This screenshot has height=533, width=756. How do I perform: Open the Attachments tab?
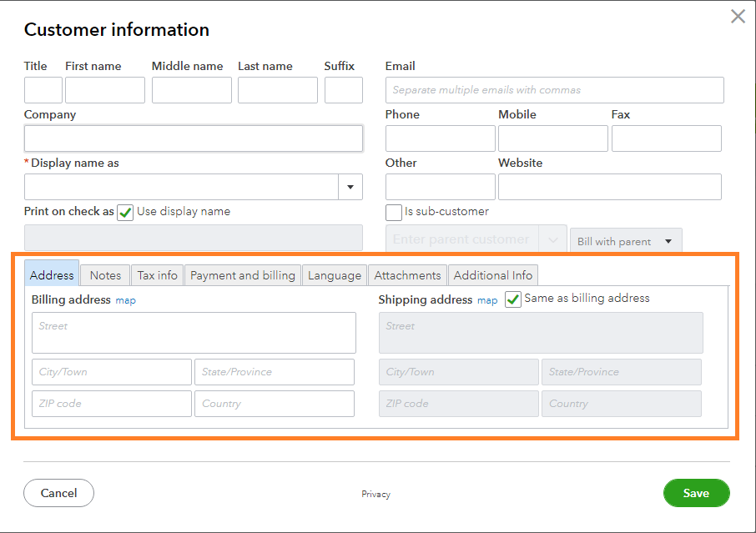click(x=407, y=275)
